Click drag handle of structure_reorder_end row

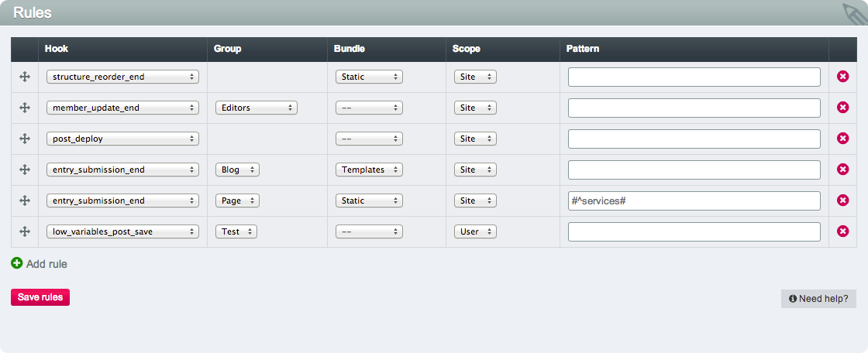coord(24,77)
